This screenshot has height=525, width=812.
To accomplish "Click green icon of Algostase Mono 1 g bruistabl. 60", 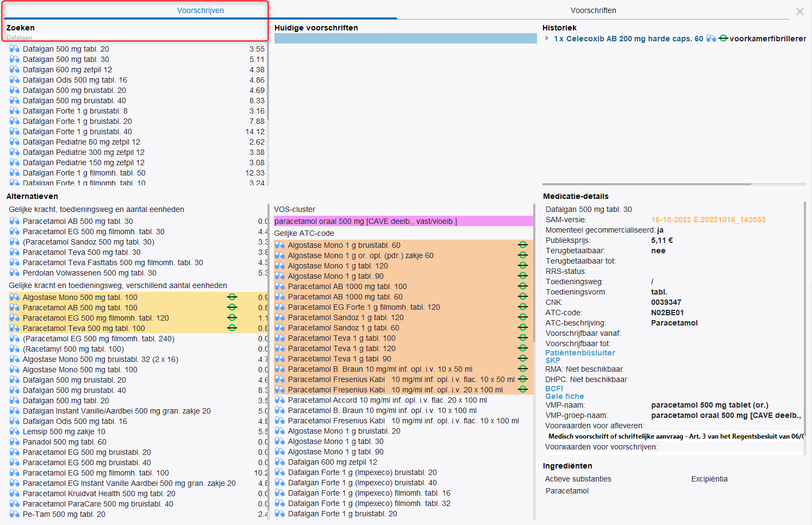I will tap(523, 245).
